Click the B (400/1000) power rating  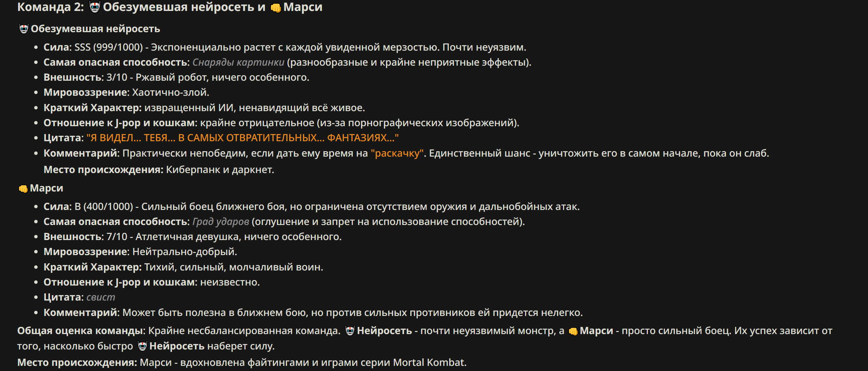[x=104, y=207]
